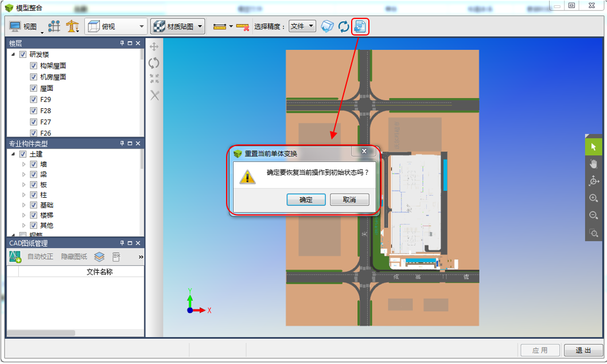Expand the 板 tree node

pyautogui.click(x=24, y=185)
